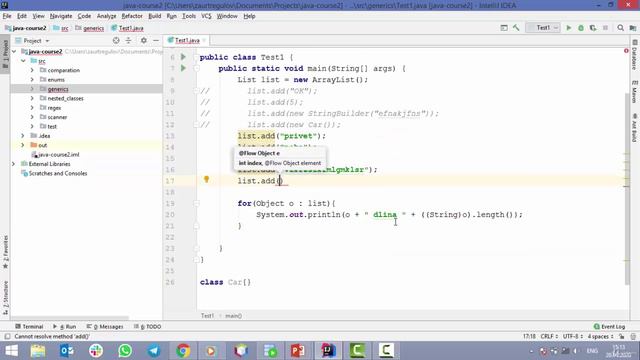640x360 pixels.
Task: Start Debug with the bug icon
Action: coord(581,28)
